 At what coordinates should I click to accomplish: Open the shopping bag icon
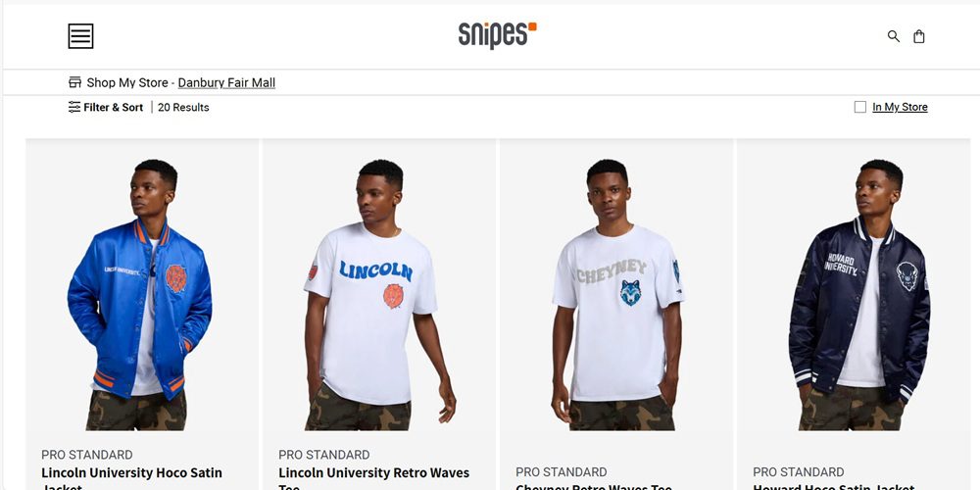pyautogui.click(x=919, y=36)
